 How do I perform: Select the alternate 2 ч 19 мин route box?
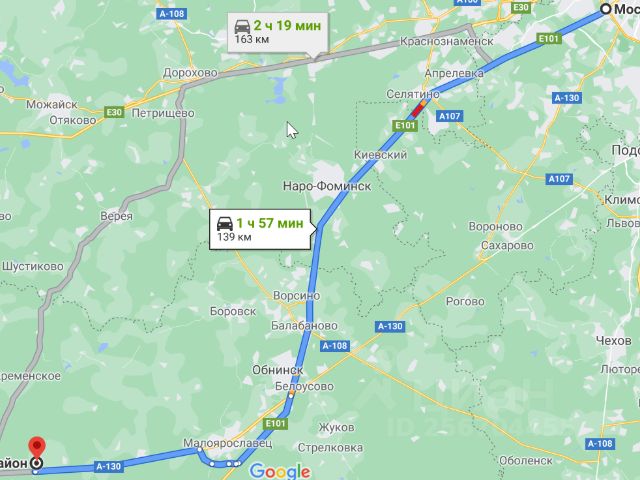tap(278, 33)
